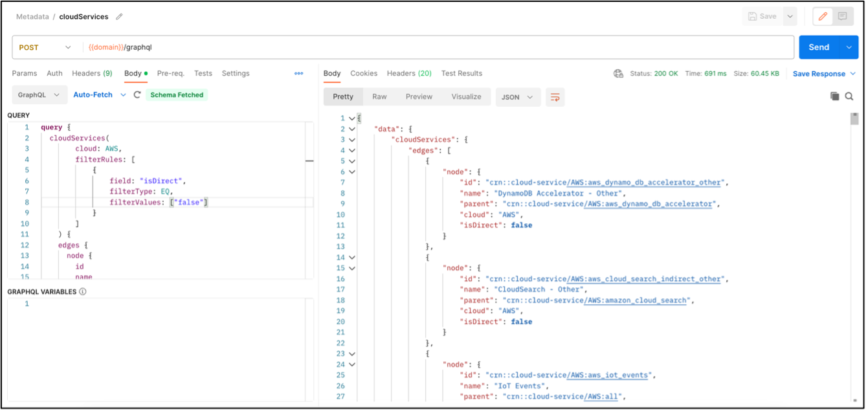Open the JSON format dropdown
868x411 pixels.
click(518, 96)
